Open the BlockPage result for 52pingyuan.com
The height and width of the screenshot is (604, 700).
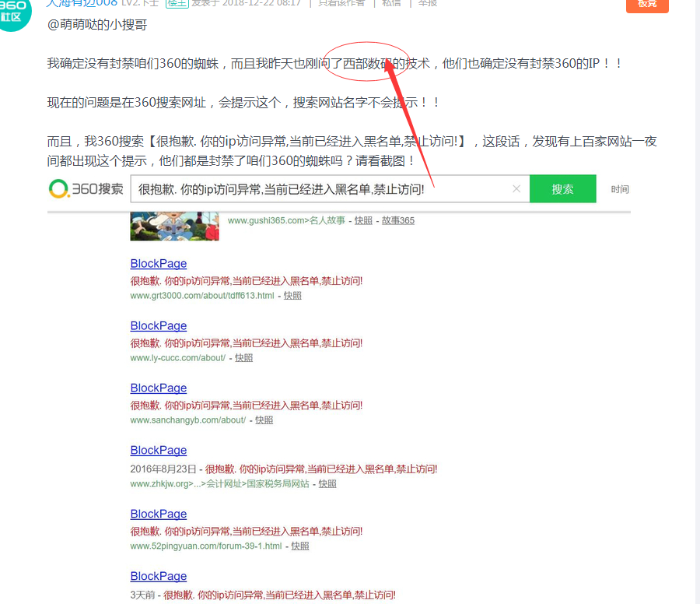pos(159,514)
